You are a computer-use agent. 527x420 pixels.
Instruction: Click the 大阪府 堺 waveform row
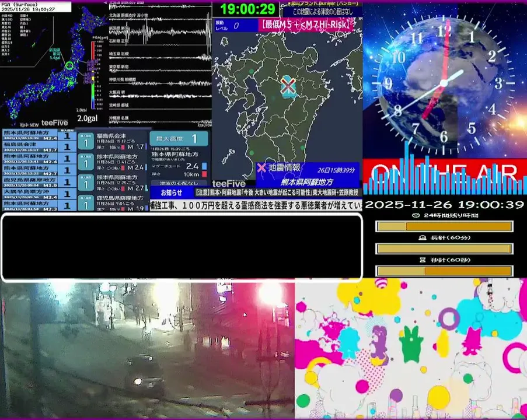tap(160, 94)
